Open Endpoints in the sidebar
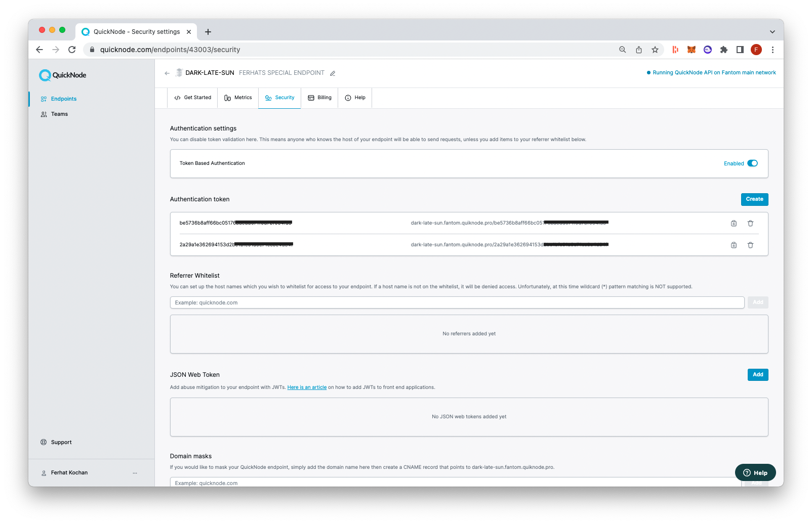Image resolution: width=812 pixels, height=524 pixels. coord(59,99)
